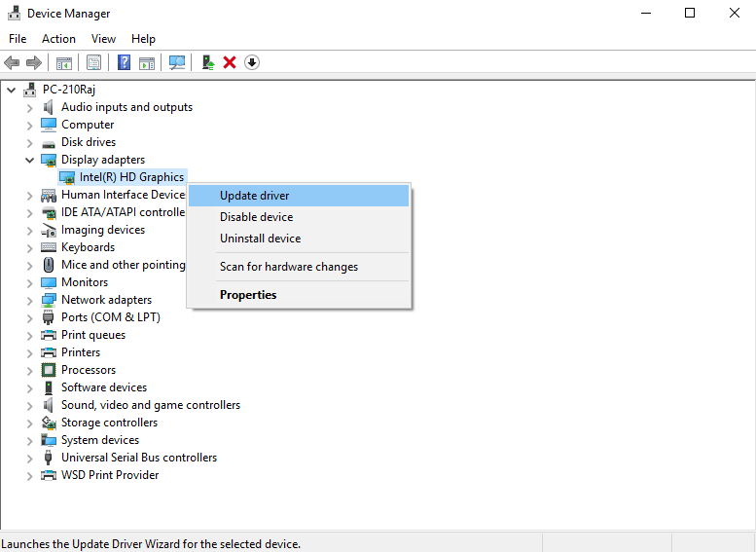This screenshot has width=756, height=552.
Task: Click the Disable device down-arrow icon
Action: (x=252, y=62)
